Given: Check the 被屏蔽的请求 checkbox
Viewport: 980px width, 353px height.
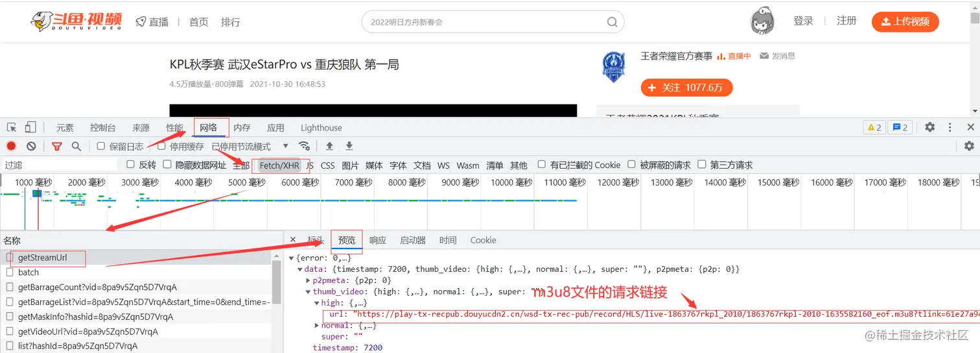Looking at the screenshot, I should pos(631,165).
